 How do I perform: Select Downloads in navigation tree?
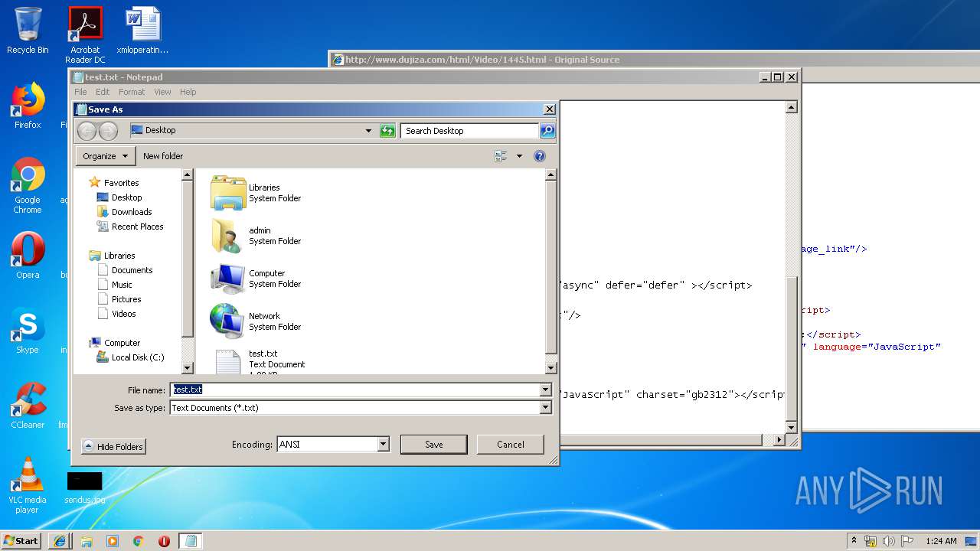coord(125,212)
